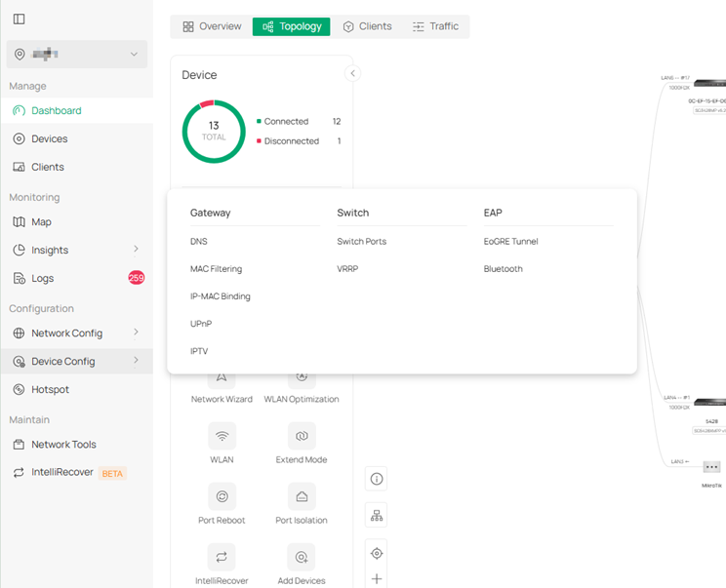Screen dimensions: 726x588
Task: Click the Add Devices shortcut icon
Action: pyautogui.click(x=302, y=557)
